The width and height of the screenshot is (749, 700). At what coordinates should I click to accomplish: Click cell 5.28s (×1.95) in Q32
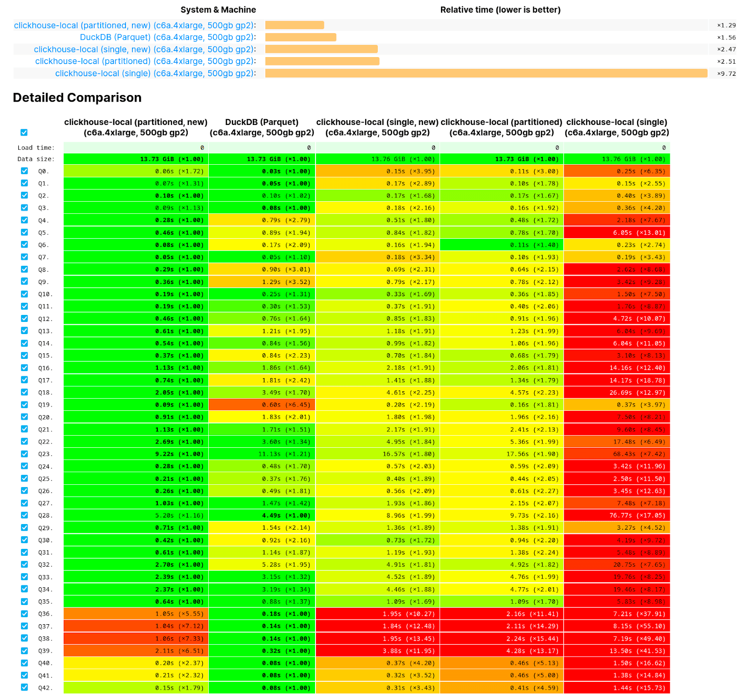pyautogui.click(x=262, y=564)
